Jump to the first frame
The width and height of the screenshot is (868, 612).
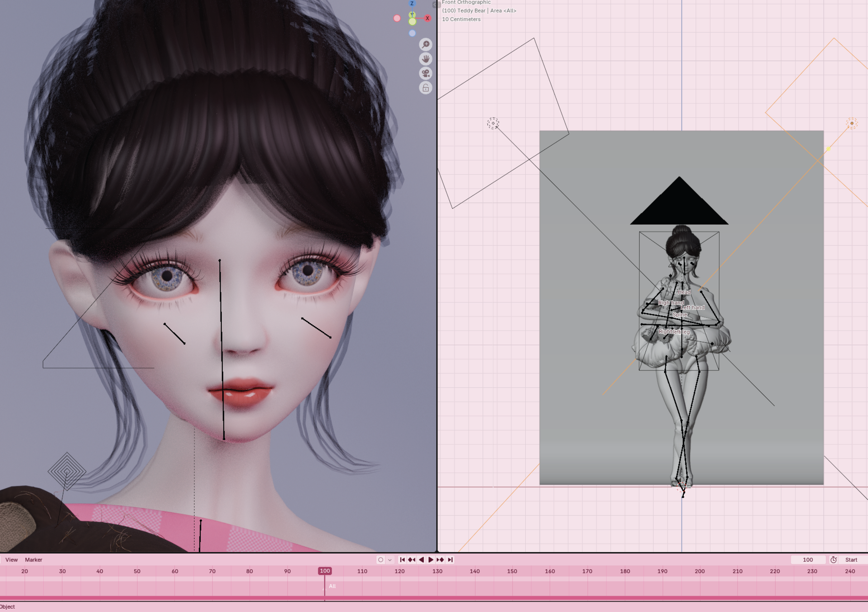coord(402,560)
